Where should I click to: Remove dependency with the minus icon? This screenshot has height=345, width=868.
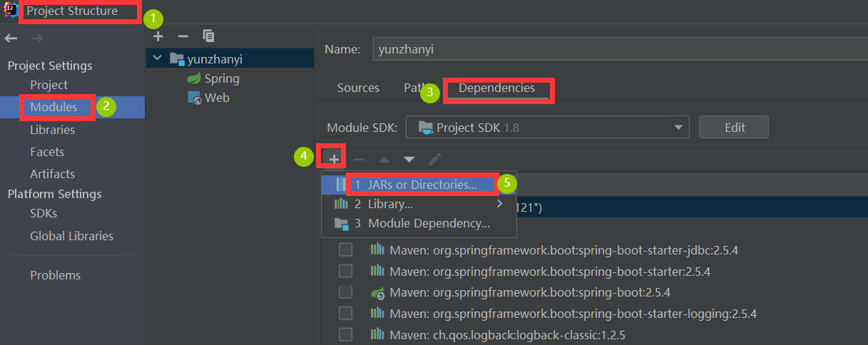pyautogui.click(x=359, y=159)
